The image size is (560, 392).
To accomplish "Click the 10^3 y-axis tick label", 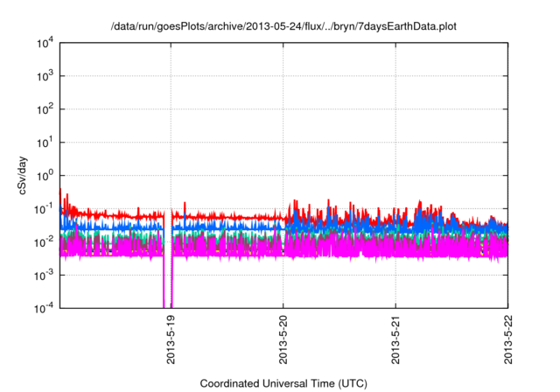I will 45,76.
